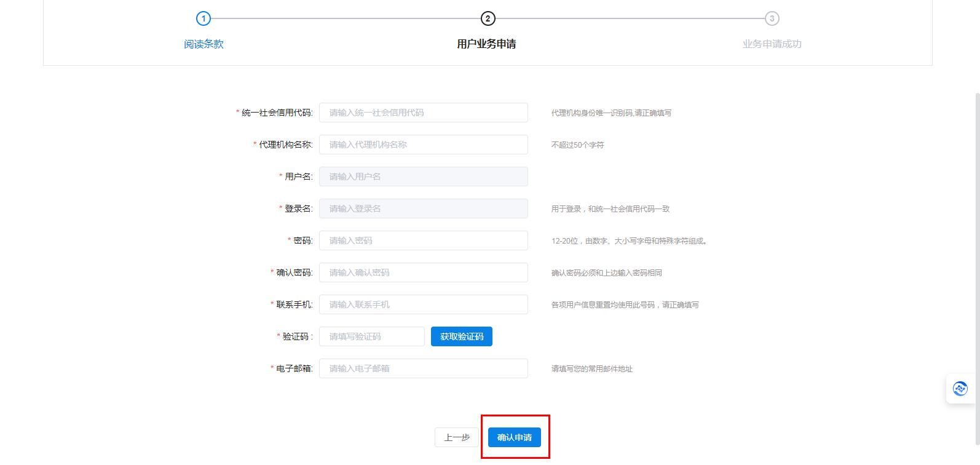Select the 业务申请成功 step label
980x465 pixels.
pos(772,44)
